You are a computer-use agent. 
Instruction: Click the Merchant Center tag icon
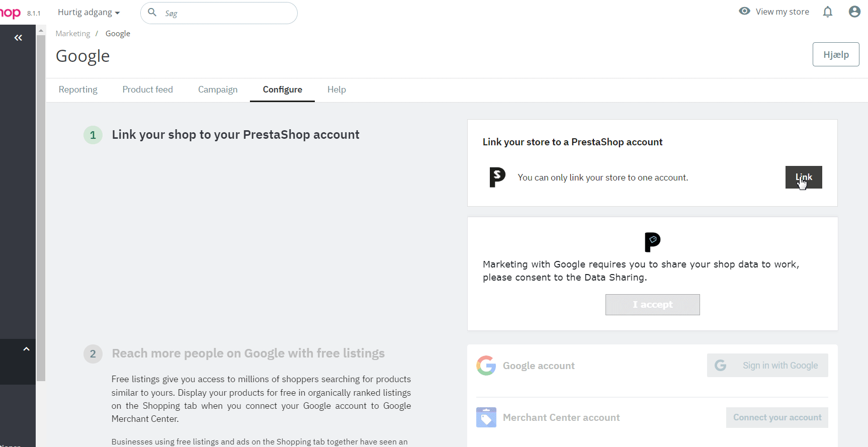coord(486,417)
